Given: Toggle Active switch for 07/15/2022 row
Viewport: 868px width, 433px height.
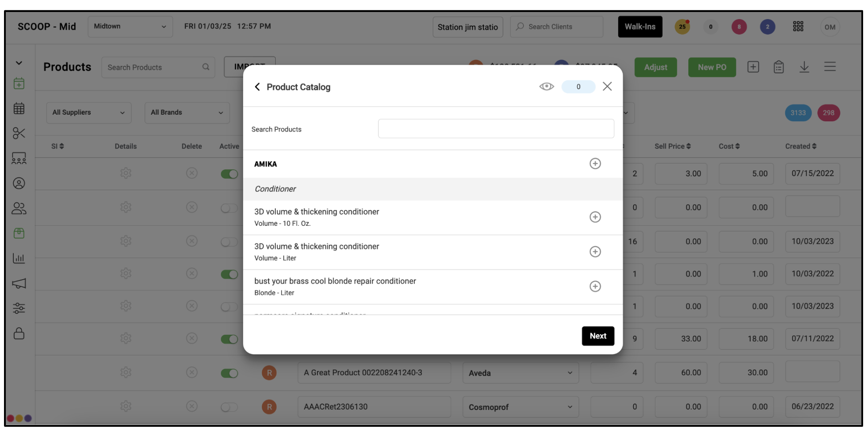Looking at the screenshot, I should [x=229, y=174].
